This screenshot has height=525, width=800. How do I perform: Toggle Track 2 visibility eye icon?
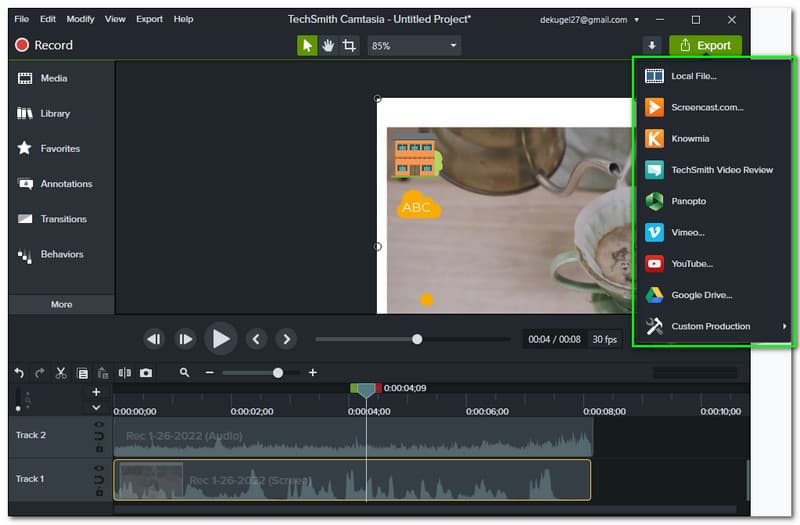coord(99,424)
